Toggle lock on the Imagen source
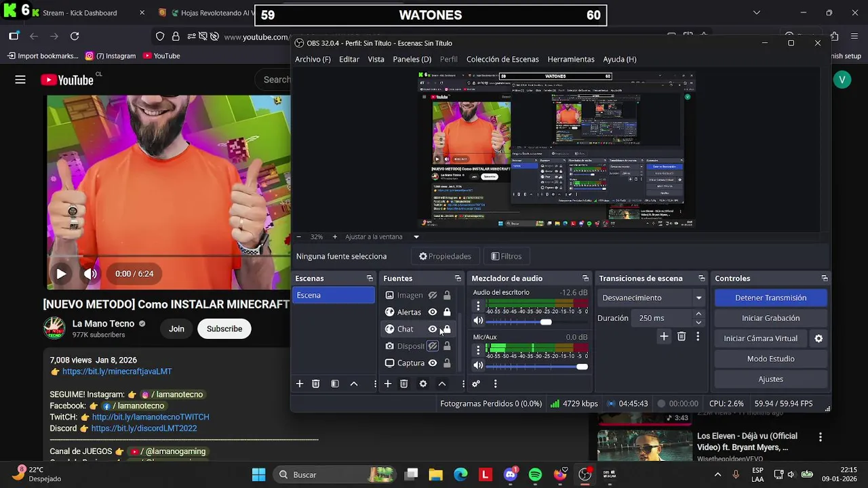The width and height of the screenshot is (868, 488). click(x=447, y=296)
